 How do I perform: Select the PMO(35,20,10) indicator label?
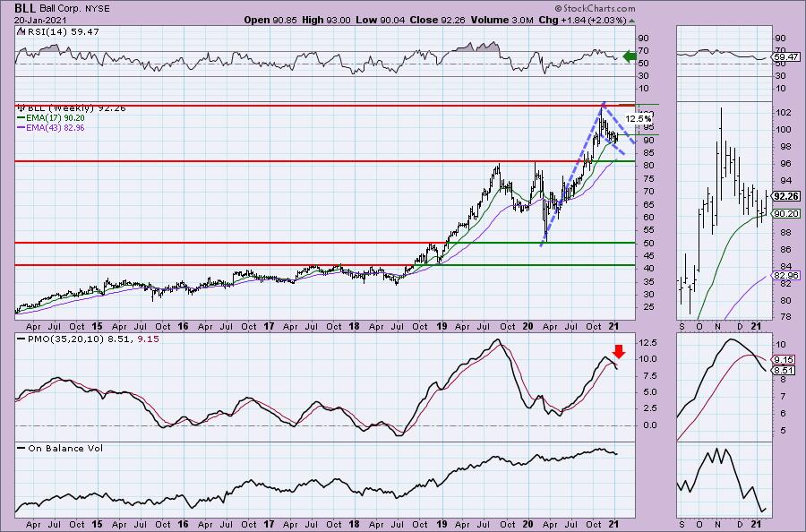click(66, 339)
